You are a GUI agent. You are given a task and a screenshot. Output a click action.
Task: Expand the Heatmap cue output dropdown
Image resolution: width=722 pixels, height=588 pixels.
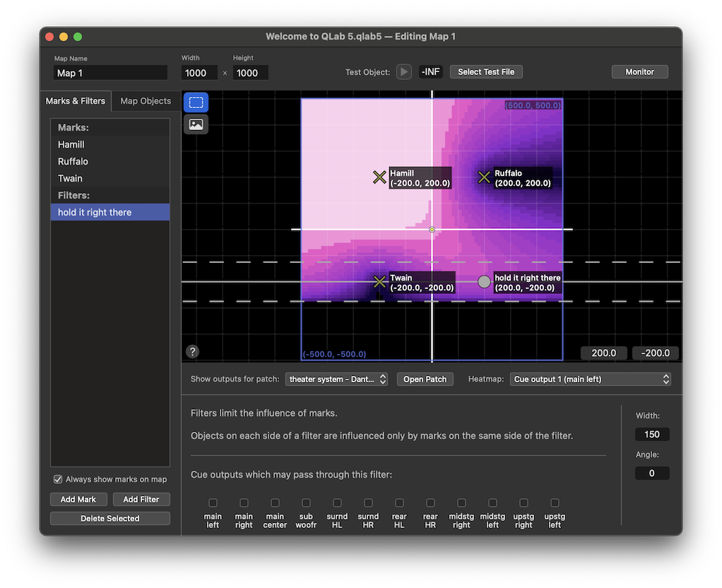(x=590, y=380)
